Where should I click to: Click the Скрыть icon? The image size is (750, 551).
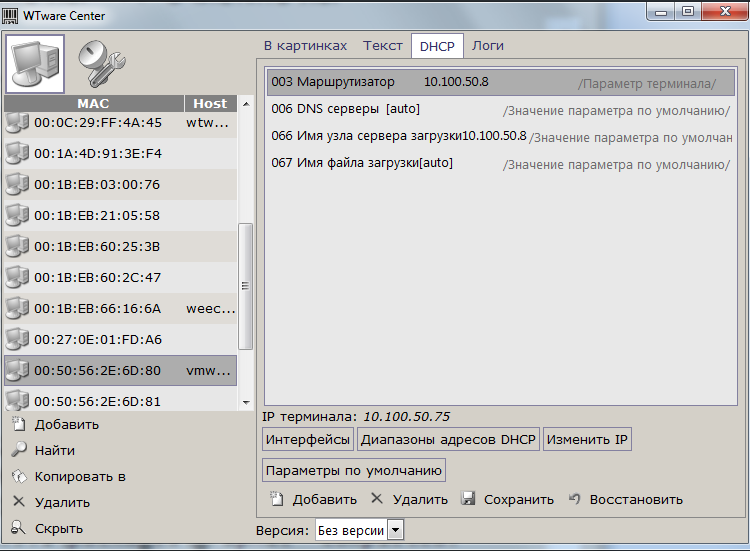18,528
